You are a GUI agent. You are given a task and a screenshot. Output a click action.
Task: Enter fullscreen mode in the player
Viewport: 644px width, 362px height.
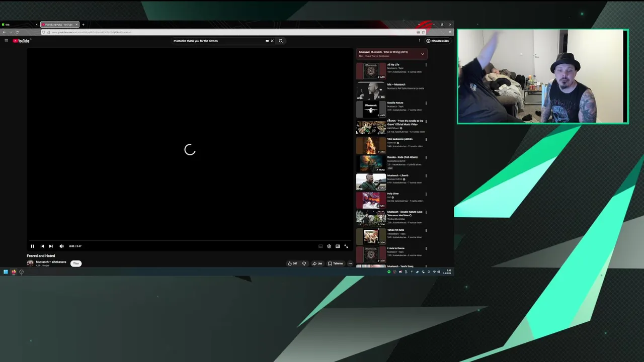(346, 246)
